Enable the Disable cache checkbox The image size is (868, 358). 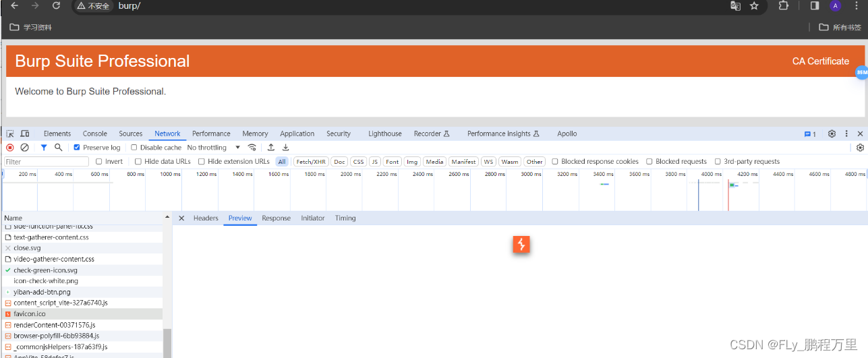coord(134,148)
